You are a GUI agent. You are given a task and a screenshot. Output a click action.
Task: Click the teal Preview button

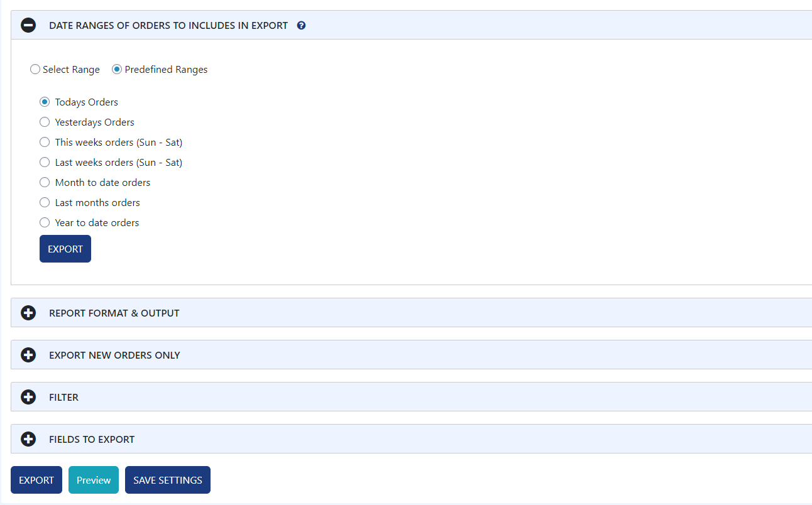[x=94, y=480]
